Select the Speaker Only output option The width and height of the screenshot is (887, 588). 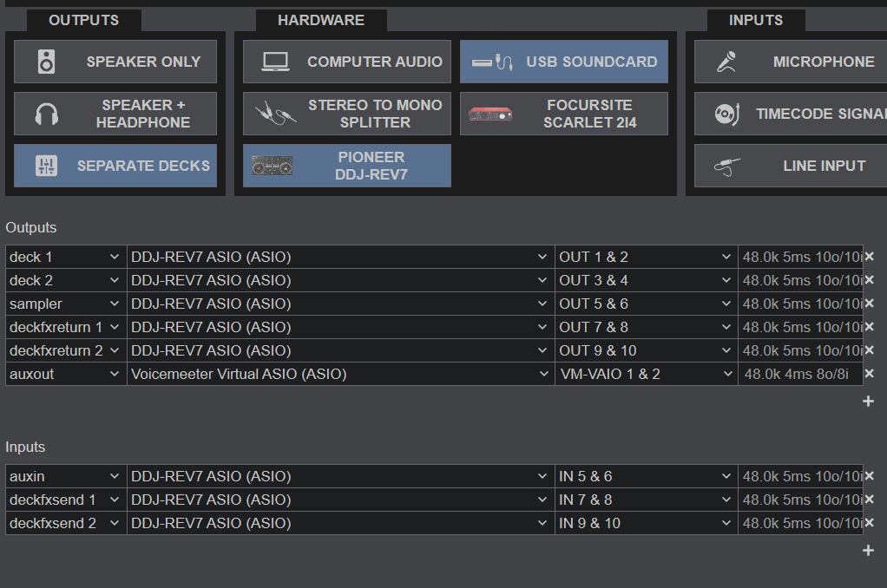click(x=115, y=62)
